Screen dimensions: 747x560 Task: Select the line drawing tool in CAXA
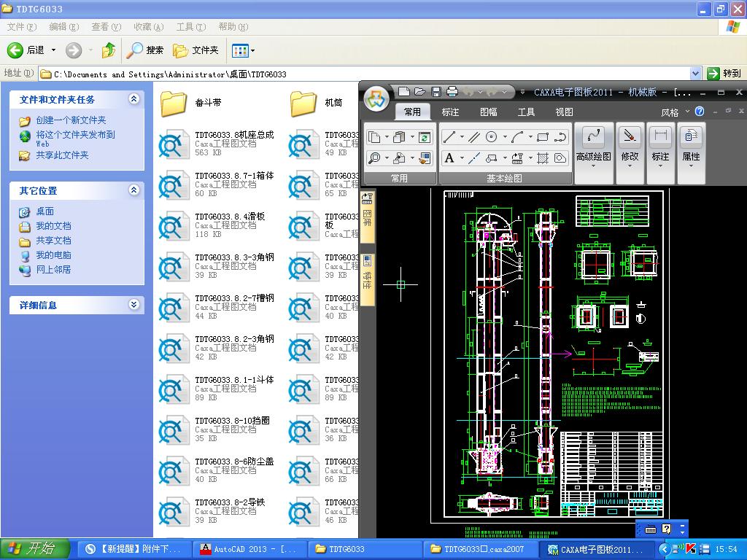point(449,136)
